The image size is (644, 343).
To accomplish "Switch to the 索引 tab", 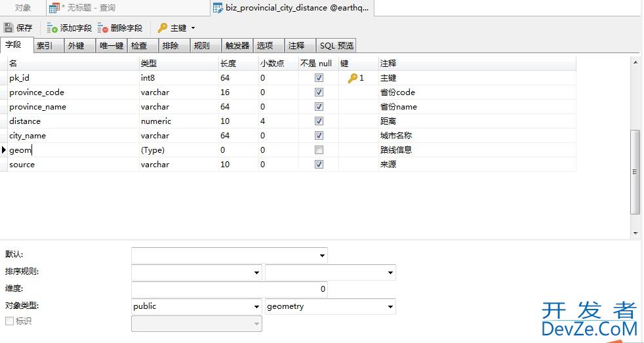I will click(x=45, y=46).
